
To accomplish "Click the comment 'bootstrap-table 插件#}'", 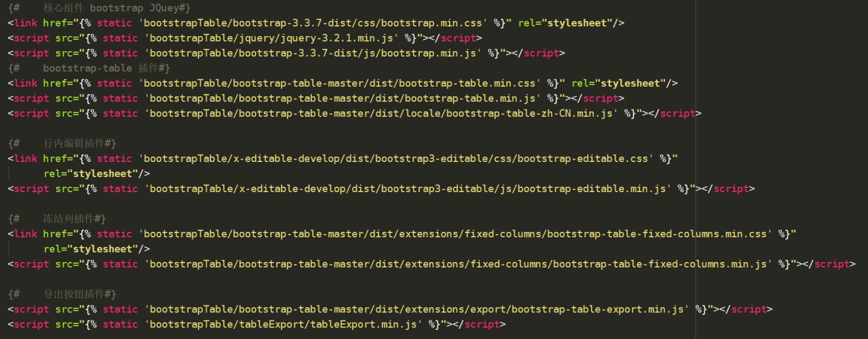I will [x=107, y=68].
